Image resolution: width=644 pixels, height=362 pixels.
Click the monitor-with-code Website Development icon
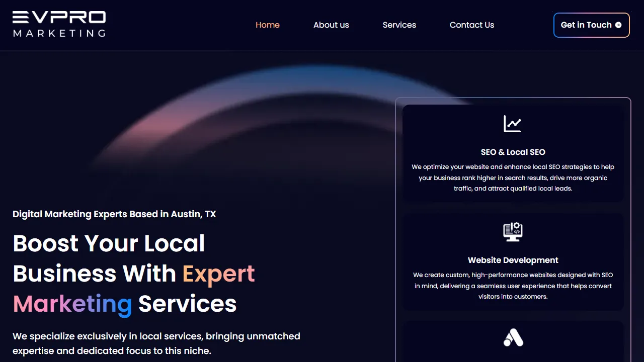[x=513, y=232]
